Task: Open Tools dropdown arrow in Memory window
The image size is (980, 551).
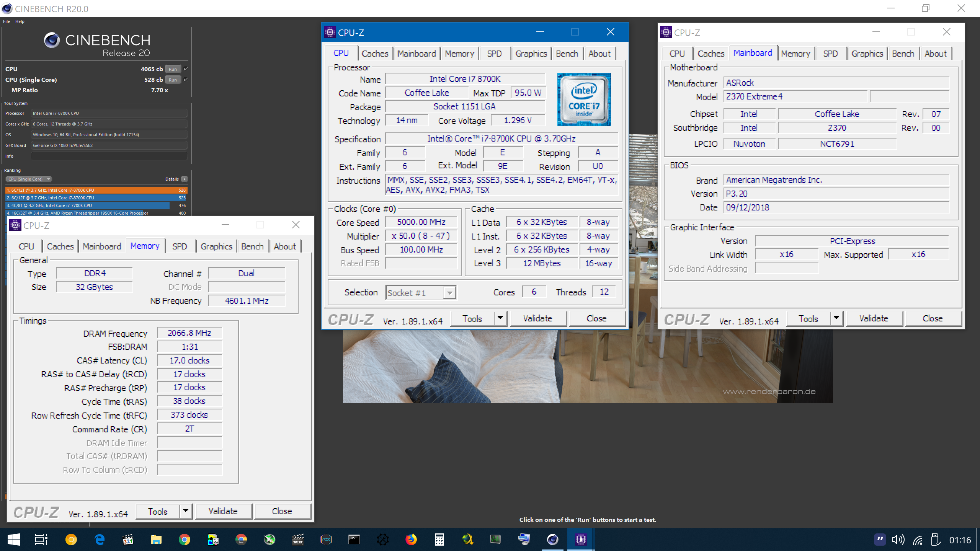Action: (x=186, y=511)
